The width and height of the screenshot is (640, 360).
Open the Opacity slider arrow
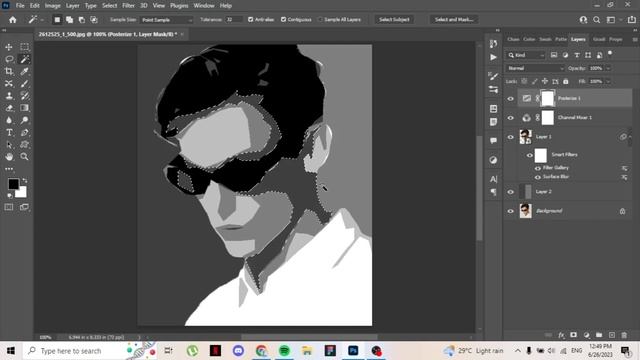click(608, 68)
